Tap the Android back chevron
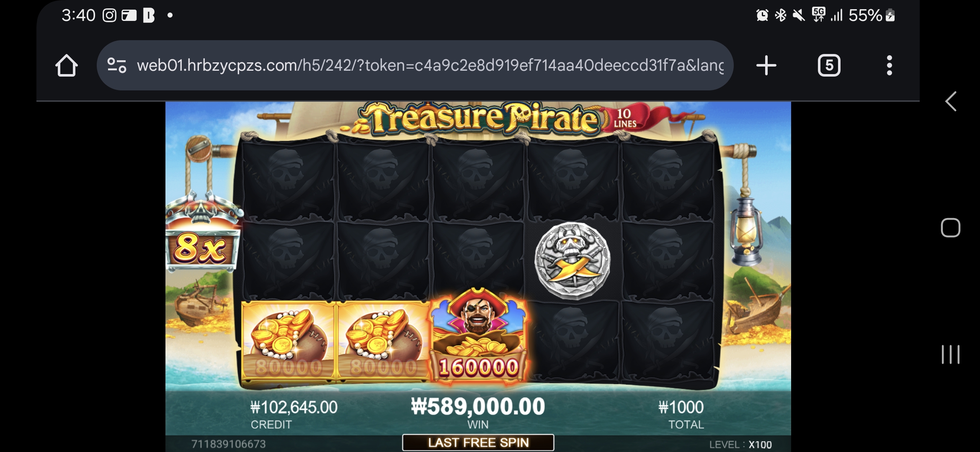The image size is (980, 452). click(951, 101)
